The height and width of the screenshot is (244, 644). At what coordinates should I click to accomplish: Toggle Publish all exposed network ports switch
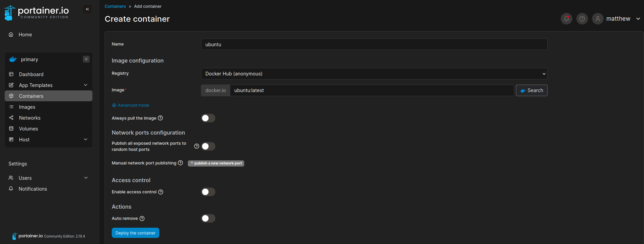coord(208,146)
